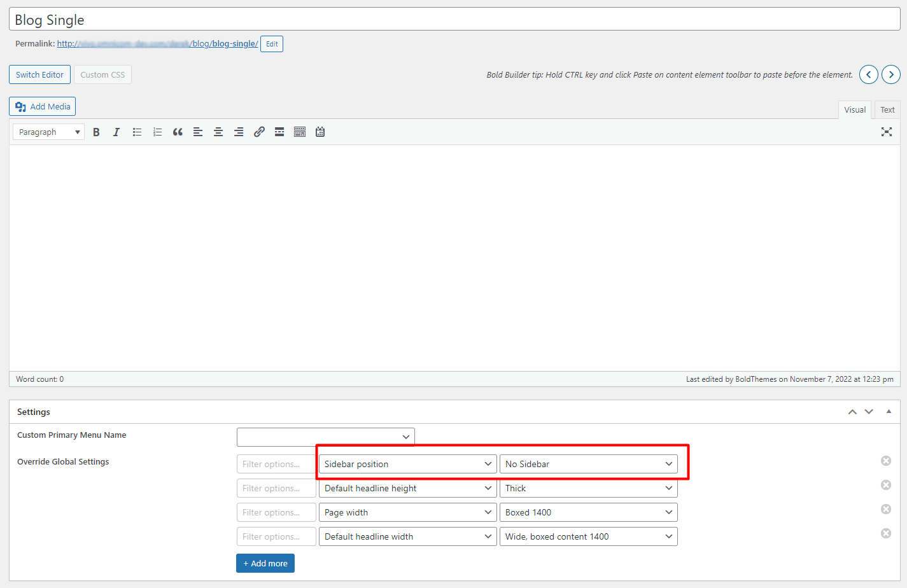Show the next Bold Builder tip
This screenshot has height=588, width=907.
pos(891,74)
